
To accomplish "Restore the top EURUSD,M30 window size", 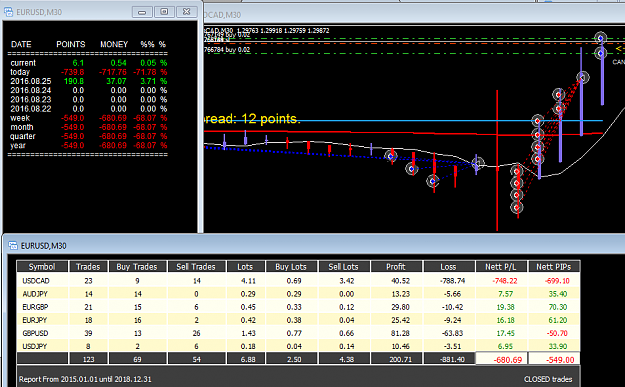I will click(164, 12).
